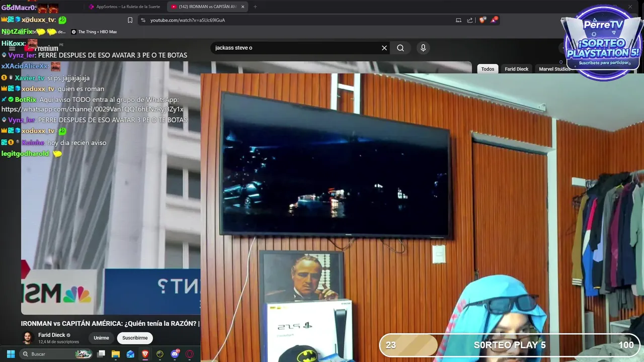Open the green circular app on taskbar
The height and width of the screenshot is (362, 644).
point(160,354)
